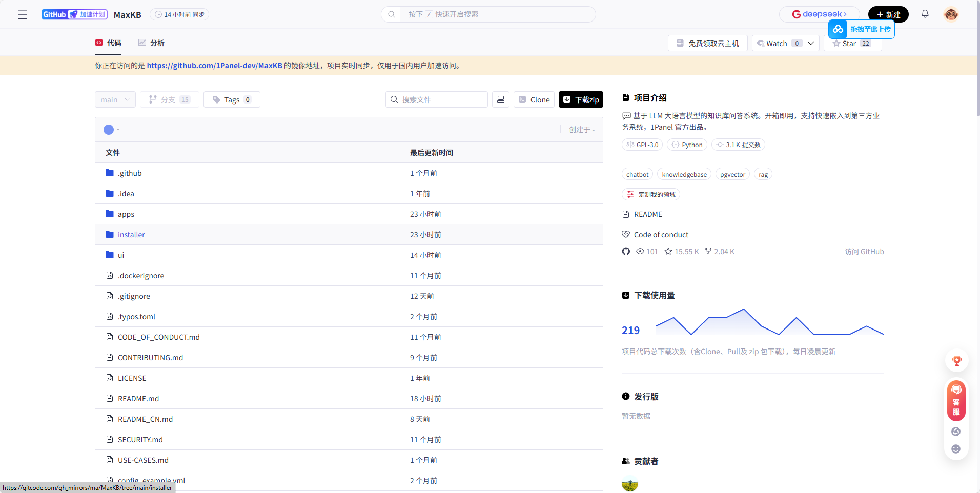The width and height of the screenshot is (980, 493).
Task: Open the Tags 0 list
Action: click(x=232, y=99)
